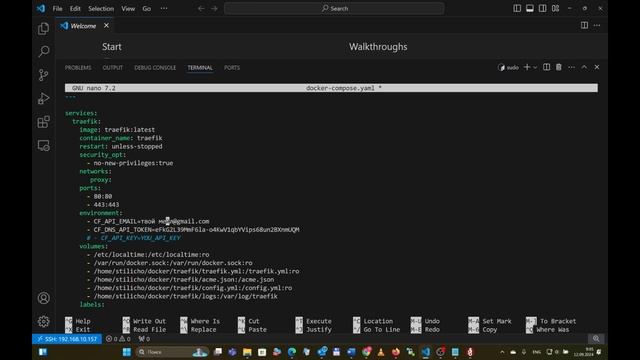Screen dimensions: 640x360
Task: Open the launch profile dropdown arrow
Action: point(535,67)
